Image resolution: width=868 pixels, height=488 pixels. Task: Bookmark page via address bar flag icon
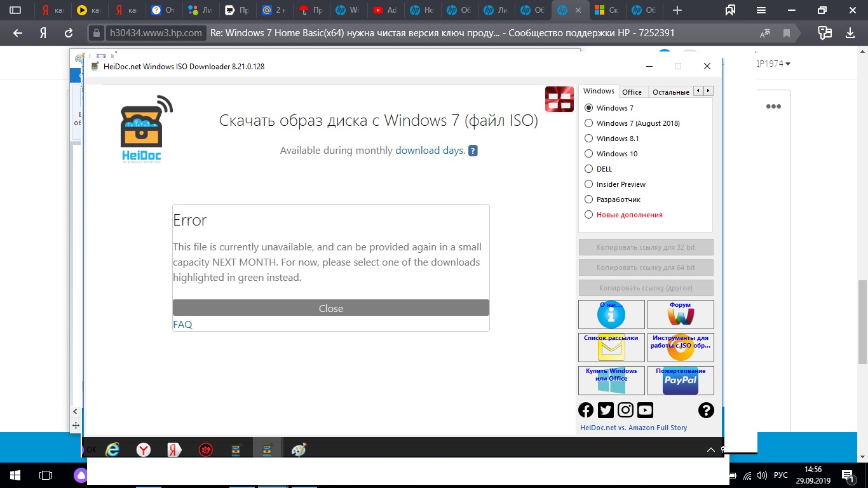pyautogui.click(x=787, y=33)
